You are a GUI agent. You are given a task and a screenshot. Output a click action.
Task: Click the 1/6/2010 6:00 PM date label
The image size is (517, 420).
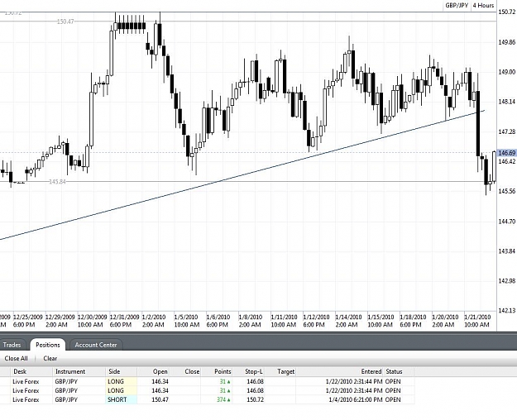(x=218, y=321)
